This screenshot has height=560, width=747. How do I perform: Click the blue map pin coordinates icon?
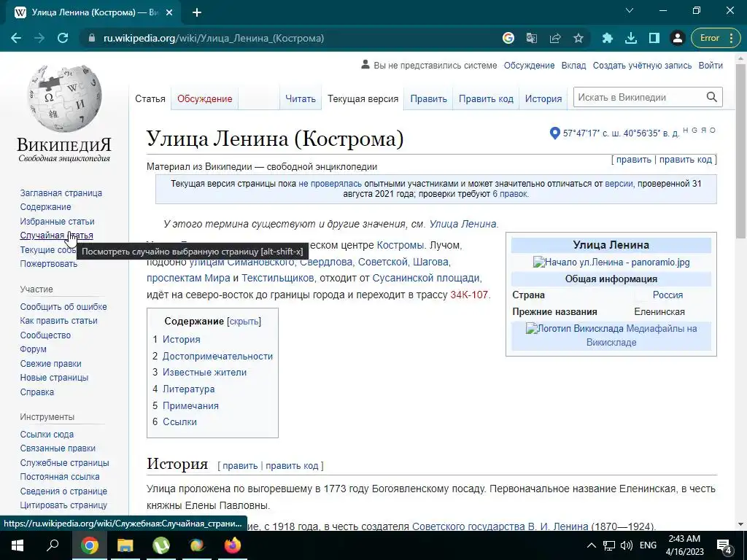(554, 133)
